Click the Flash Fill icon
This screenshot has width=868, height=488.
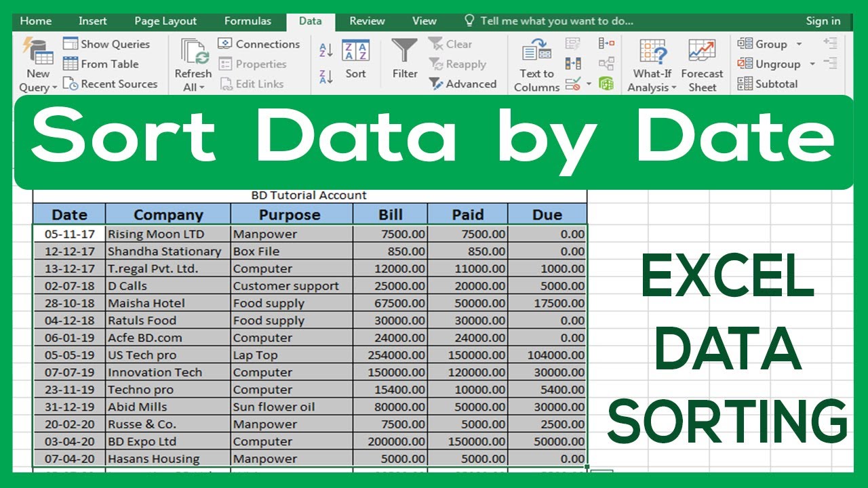(x=573, y=44)
